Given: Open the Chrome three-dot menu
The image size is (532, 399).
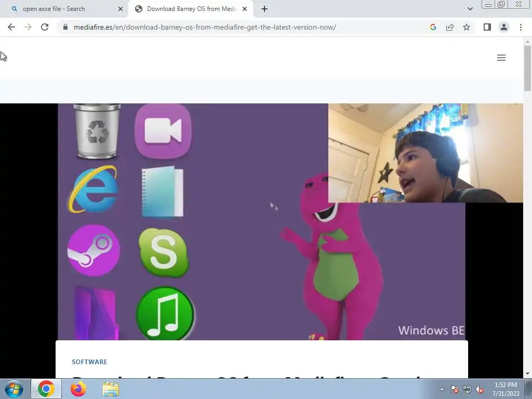Looking at the screenshot, I should pos(521,27).
